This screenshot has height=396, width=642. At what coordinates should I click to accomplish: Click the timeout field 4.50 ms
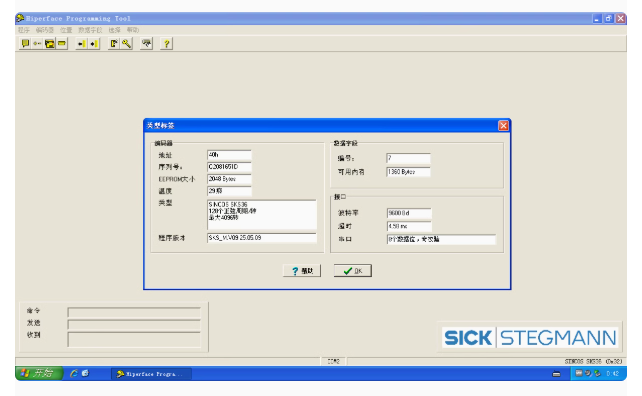point(409,226)
